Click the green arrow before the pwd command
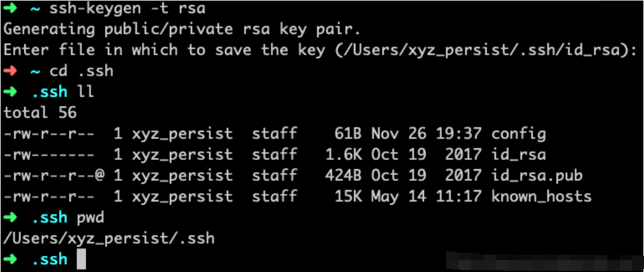The width and height of the screenshot is (644, 272). pos(11,218)
